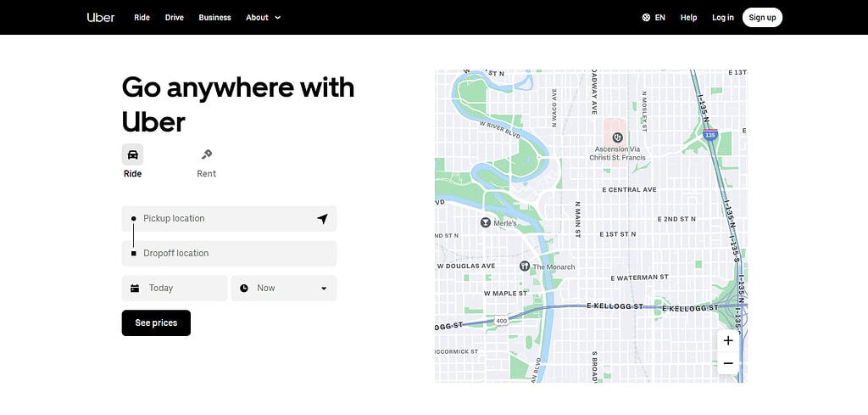
Task: Click the E WATERMAN ST map label
Action: pos(639,277)
